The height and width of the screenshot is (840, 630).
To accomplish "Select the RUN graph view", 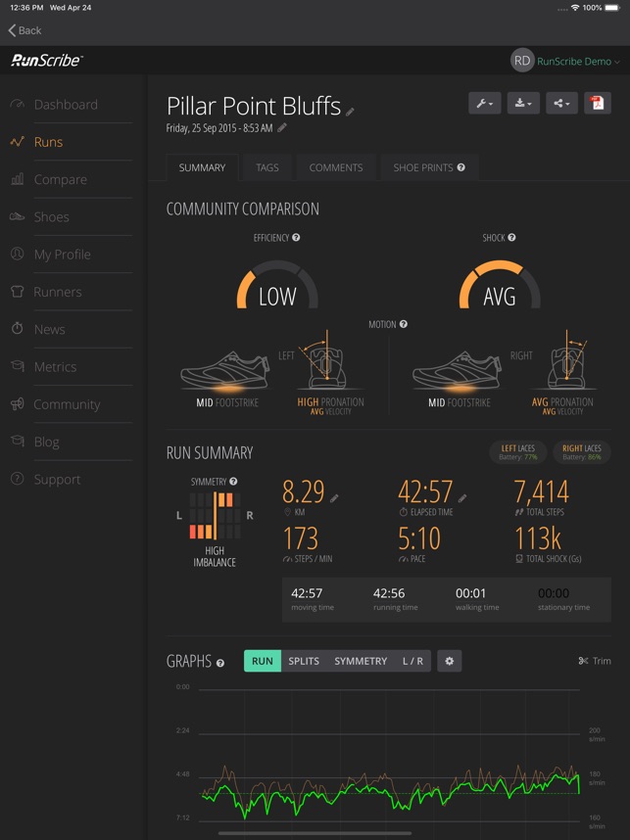I will [x=263, y=661].
